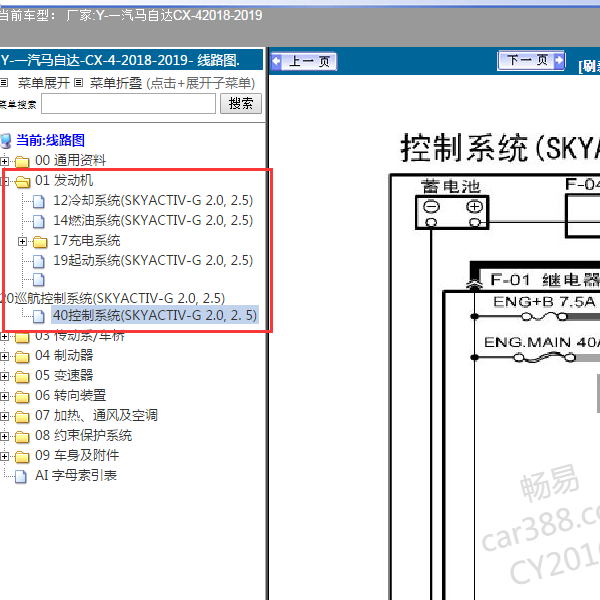Click folder icon of 06 转向装置
This screenshot has width=600, height=600.
(22, 396)
